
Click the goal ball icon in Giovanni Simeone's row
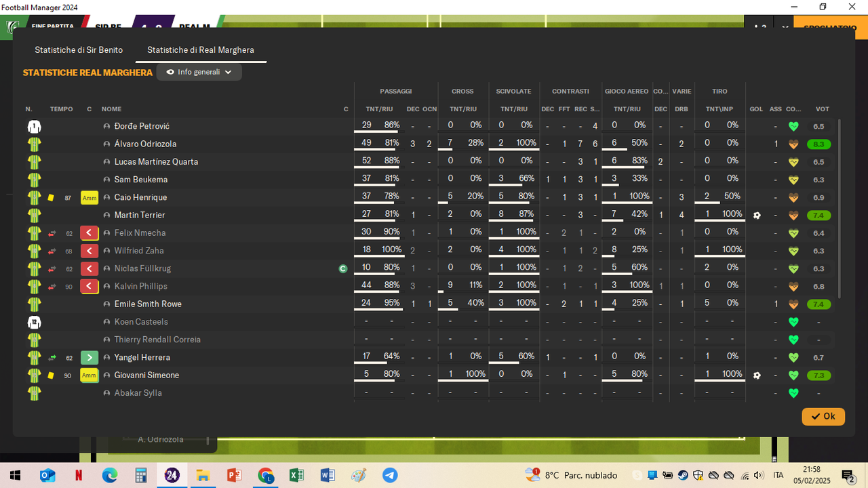pyautogui.click(x=757, y=375)
